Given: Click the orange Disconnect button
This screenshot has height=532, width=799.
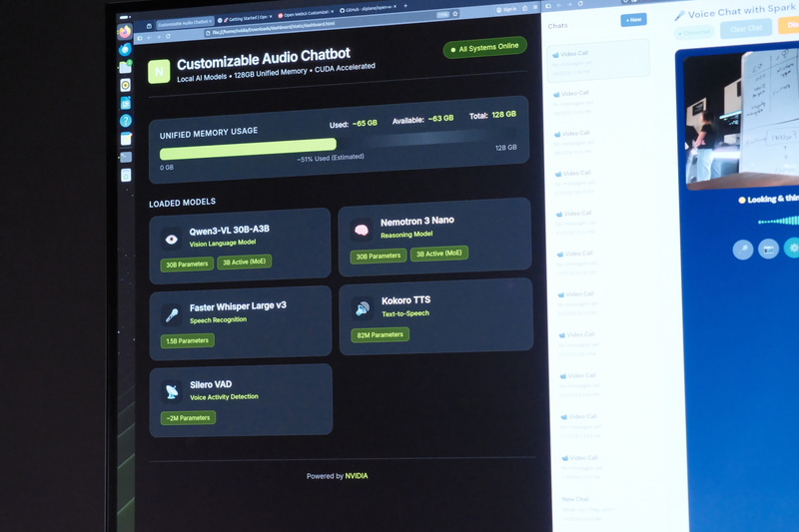Looking at the screenshot, I should (789, 25).
